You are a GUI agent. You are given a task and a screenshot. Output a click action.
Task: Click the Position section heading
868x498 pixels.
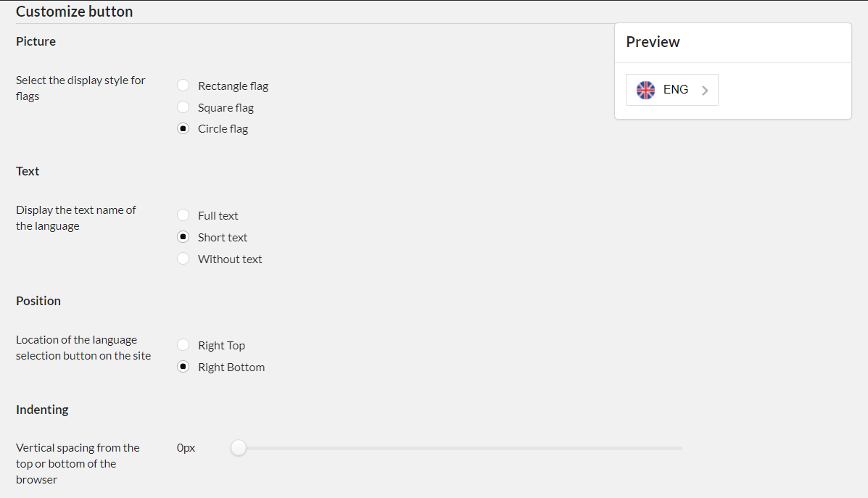[x=38, y=301]
